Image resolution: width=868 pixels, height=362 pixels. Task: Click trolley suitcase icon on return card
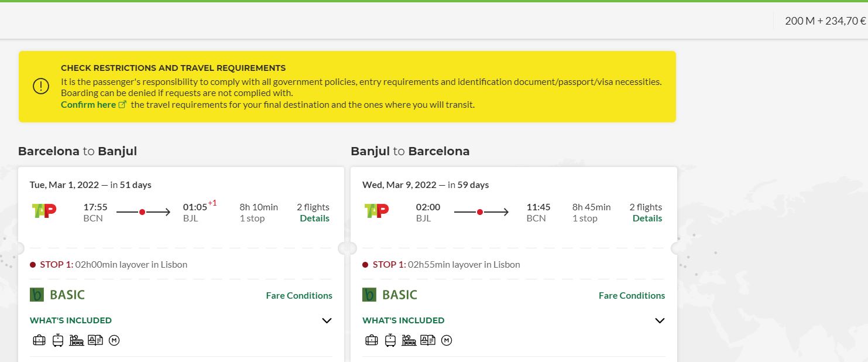point(390,340)
